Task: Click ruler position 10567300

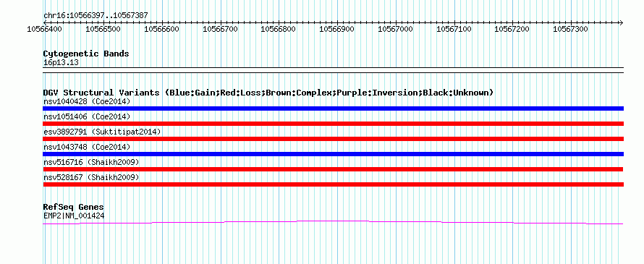Action: (x=570, y=29)
